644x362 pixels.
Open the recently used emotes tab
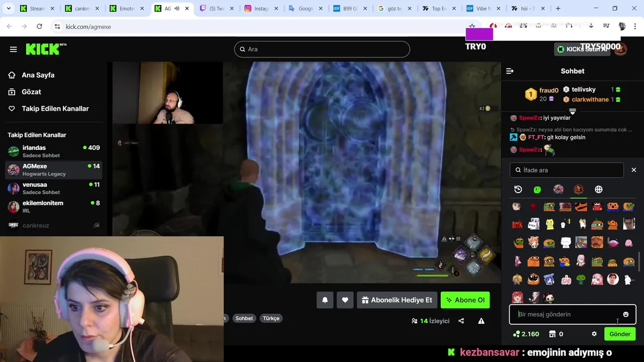point(518,190)
